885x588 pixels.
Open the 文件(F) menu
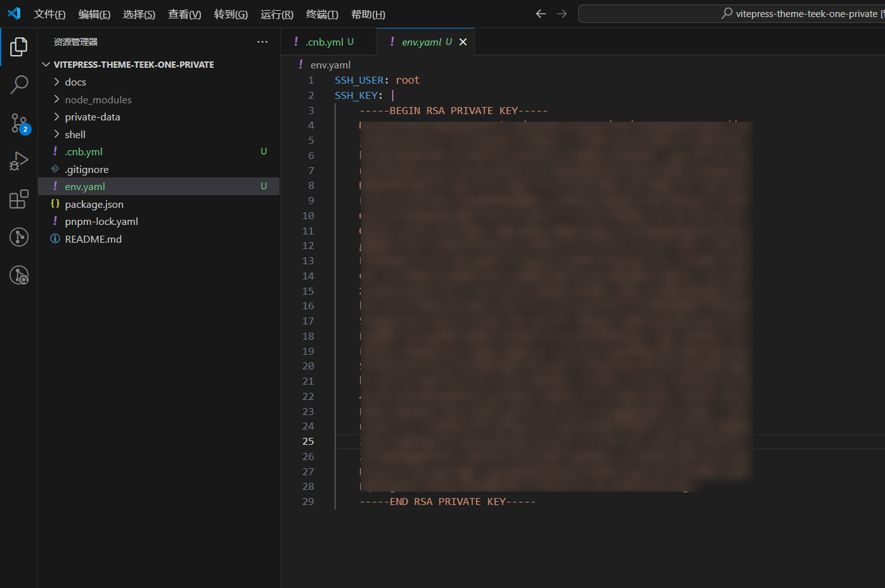click(49, 14)
